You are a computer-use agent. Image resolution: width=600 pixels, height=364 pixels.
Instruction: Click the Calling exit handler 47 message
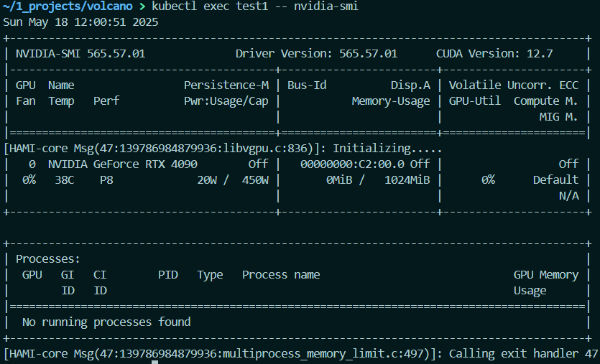click(523, 353)
